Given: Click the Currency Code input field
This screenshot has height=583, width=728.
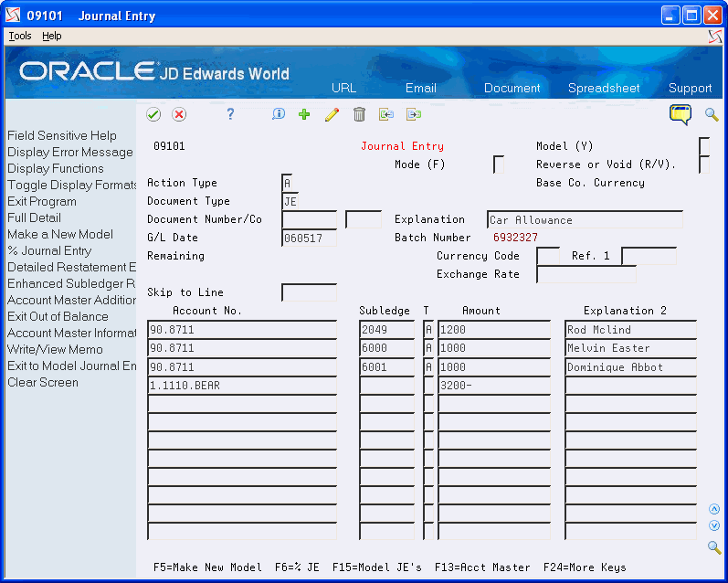Looking at the screenshot, I should pos(548,256).
